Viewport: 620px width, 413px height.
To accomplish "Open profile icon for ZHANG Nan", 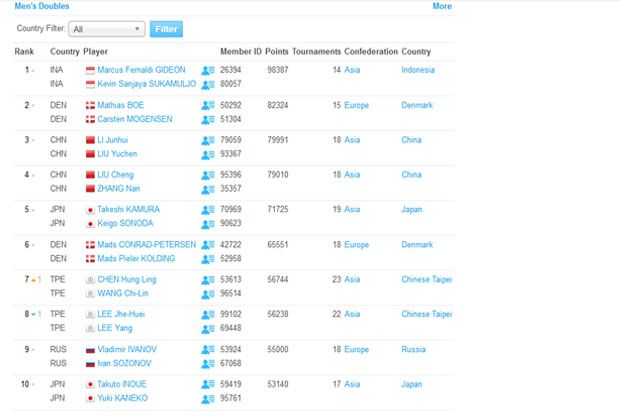I will [208, 189].
